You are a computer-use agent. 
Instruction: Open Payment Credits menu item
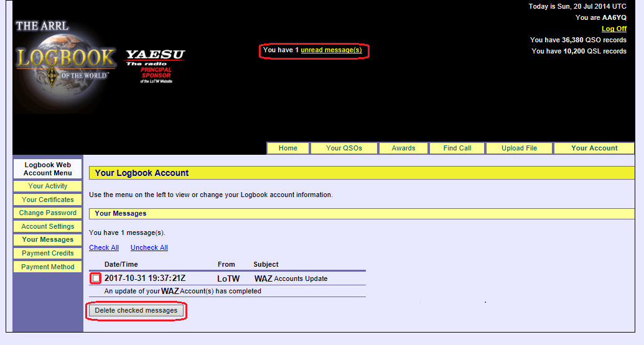click(47, 253)
